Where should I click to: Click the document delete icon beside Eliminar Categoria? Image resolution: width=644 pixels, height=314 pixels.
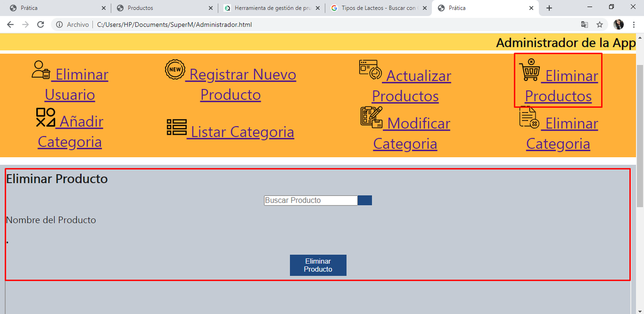pyautogui.click(x=530, y=117)
